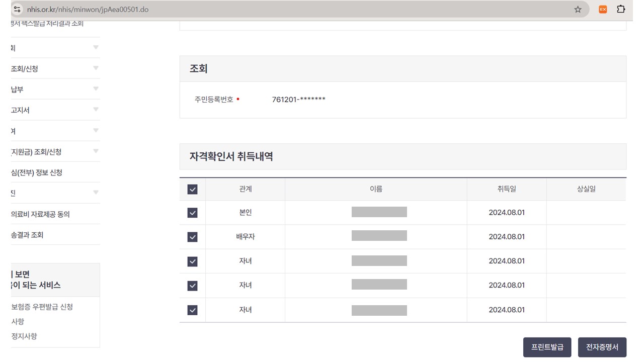Click the 전자증명서 button

click(602, 347)
